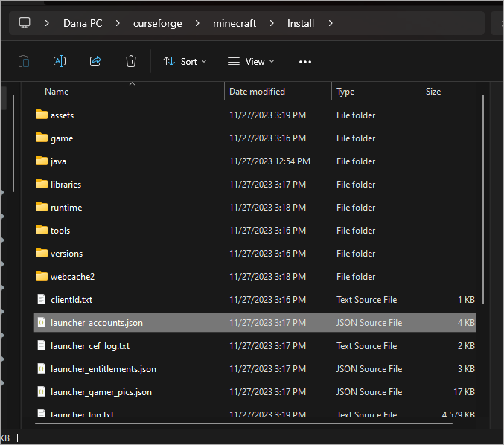Navigate to Dana PC breadcrumb
This screenshot has height=445, width=504.
(83, 23)
